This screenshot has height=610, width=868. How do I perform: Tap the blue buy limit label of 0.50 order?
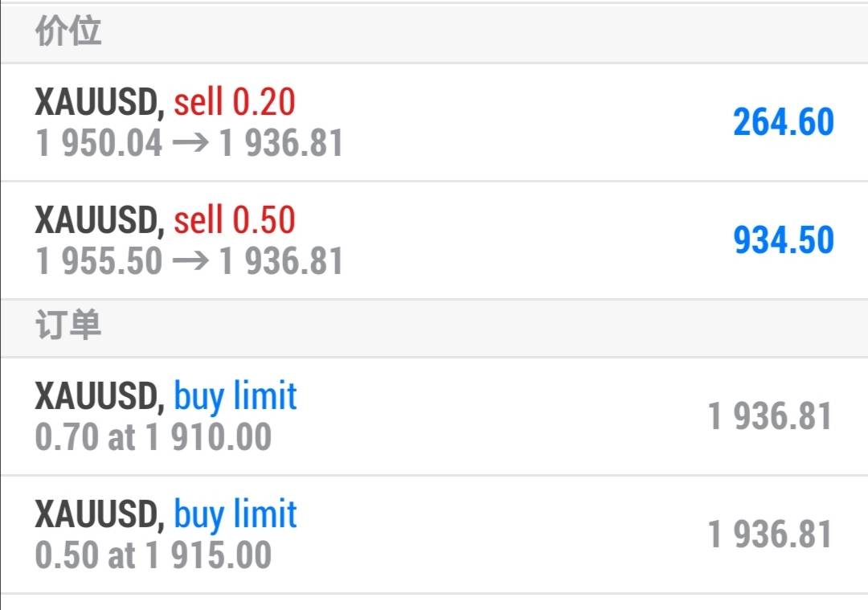tap(235, 514)
